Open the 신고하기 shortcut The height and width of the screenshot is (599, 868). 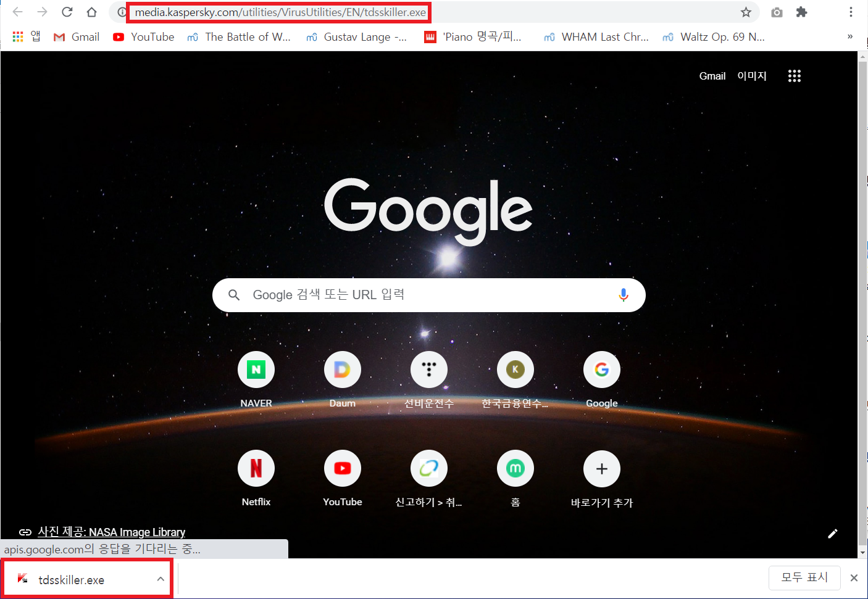point(429,478)
